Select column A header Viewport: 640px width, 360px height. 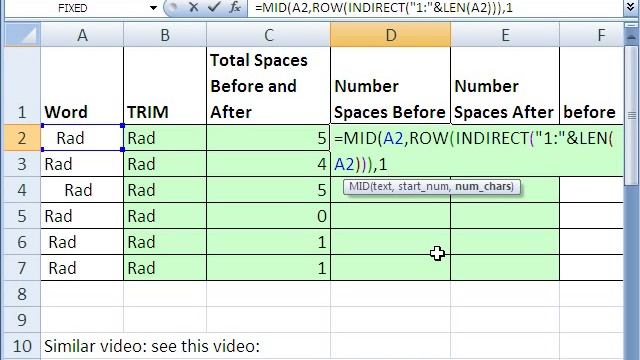(x=82, y=35)
